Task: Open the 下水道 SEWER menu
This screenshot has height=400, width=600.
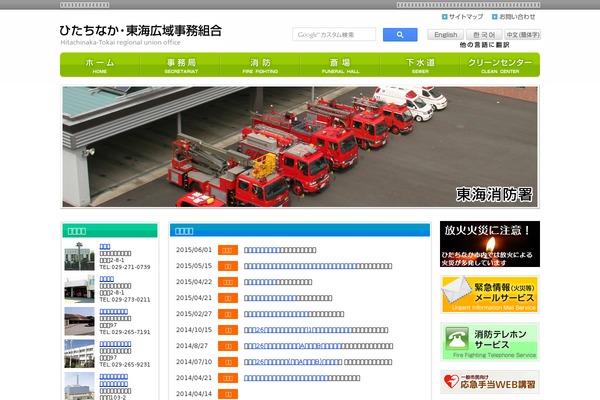Action: 420,65
